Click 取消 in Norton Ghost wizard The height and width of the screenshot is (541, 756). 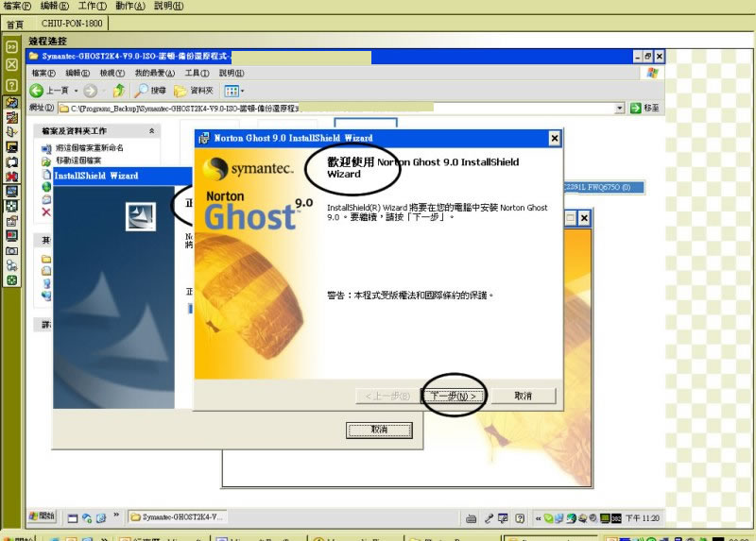524,396
